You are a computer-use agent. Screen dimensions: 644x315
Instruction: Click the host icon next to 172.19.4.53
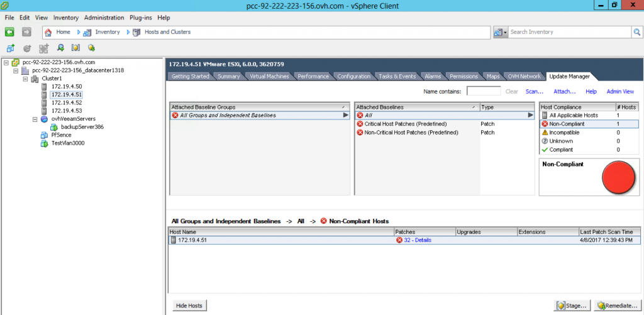[45, 111]
